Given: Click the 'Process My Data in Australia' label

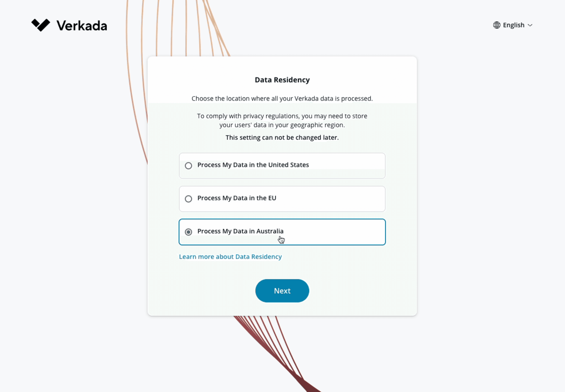Looking at the screenshot, I should click(240, 231).
